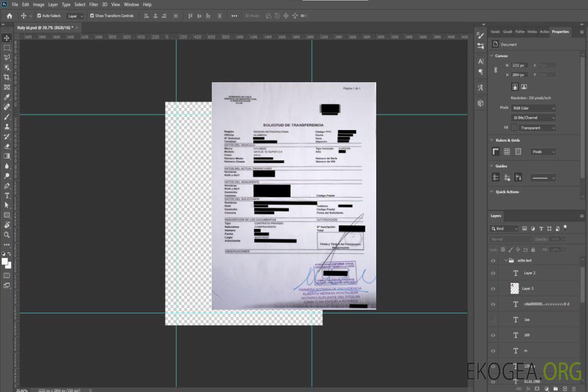Select the Crop tool
Viewport: 588px width, 392px height.
(x=7, y=77)
